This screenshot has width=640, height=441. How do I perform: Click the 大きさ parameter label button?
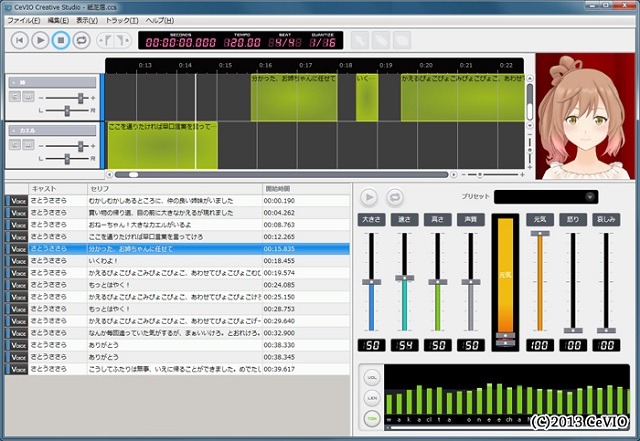[371, 219]
